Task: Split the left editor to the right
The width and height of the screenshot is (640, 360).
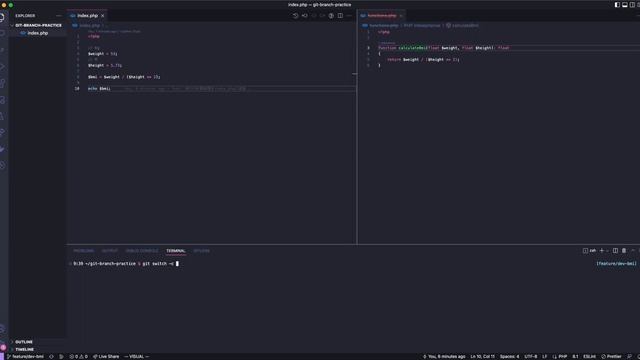Action: coord(340,16)
